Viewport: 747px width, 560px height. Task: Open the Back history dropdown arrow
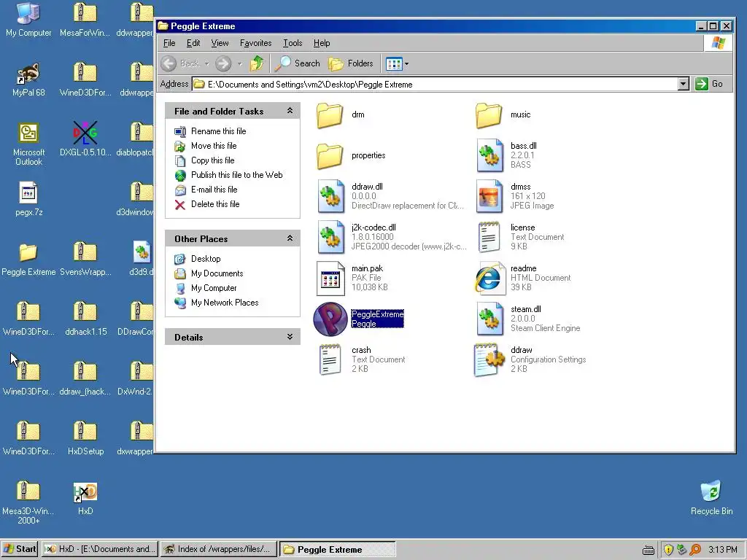click(206, 64)
